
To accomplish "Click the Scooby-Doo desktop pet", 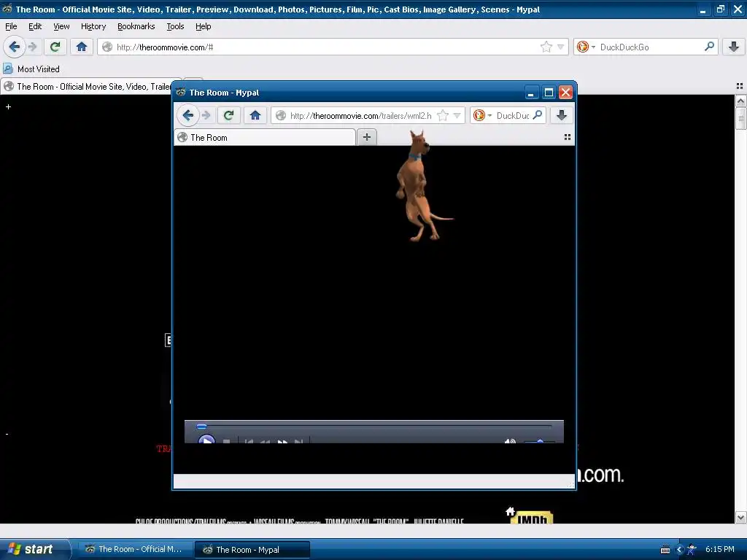I will tap(419, 187).
